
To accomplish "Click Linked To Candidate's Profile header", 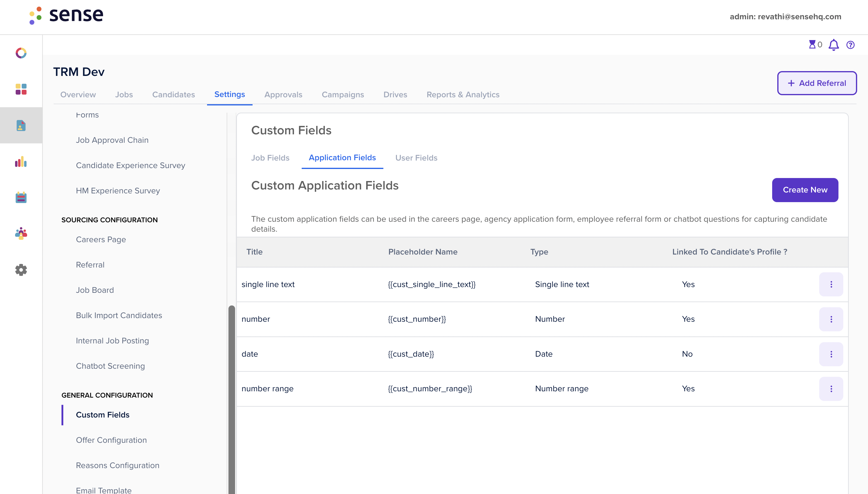I will point(729,252).
